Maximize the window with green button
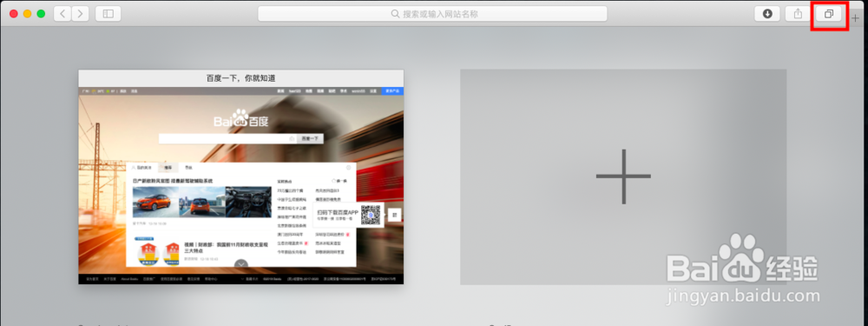Screen dimensions: 868x326 tap(41, 14)
